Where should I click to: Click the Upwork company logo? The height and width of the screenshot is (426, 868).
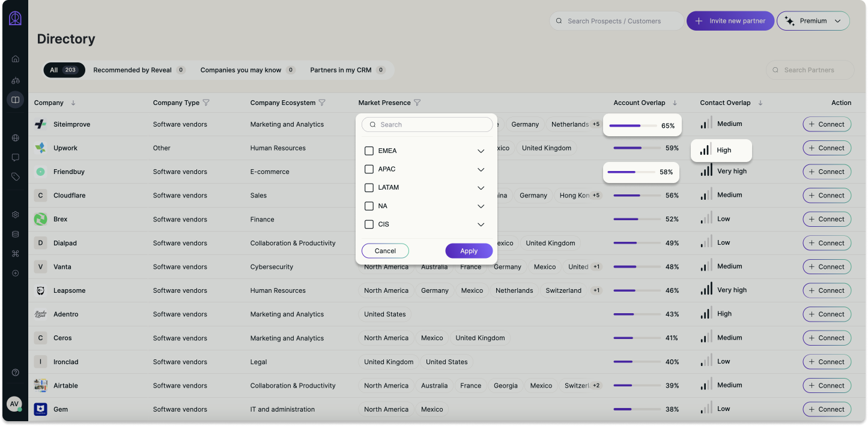[x=40, y=148]
